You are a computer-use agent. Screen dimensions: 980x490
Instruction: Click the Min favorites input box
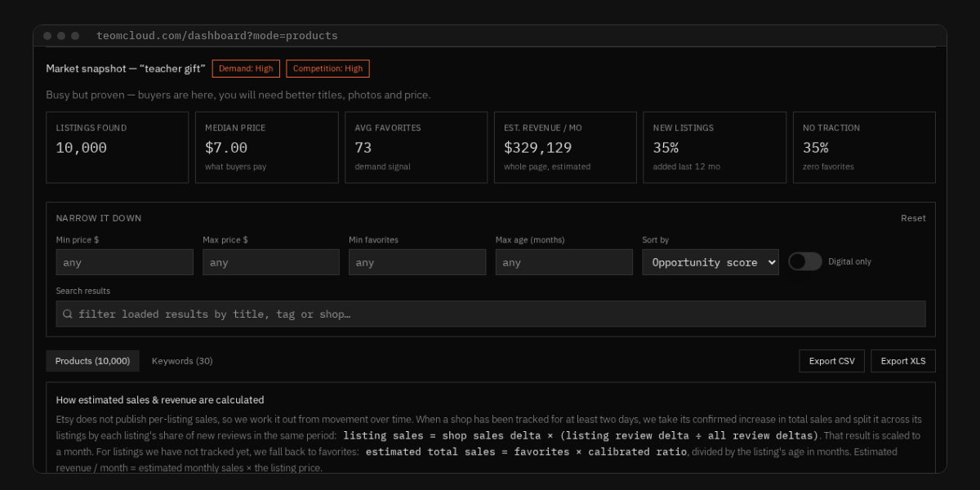pyautogui.click(x=417, y=262)
